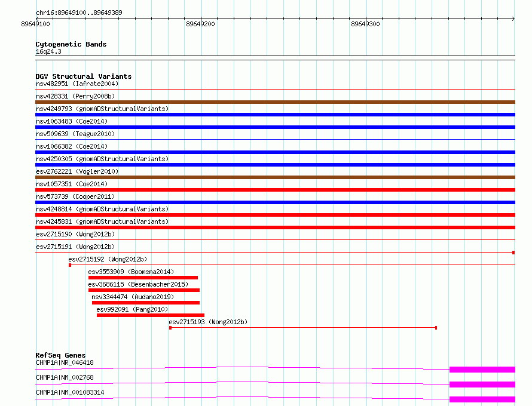Select the DGV Structural Variants track title
Screen dimensions: 532x406
tap(84, 76)
